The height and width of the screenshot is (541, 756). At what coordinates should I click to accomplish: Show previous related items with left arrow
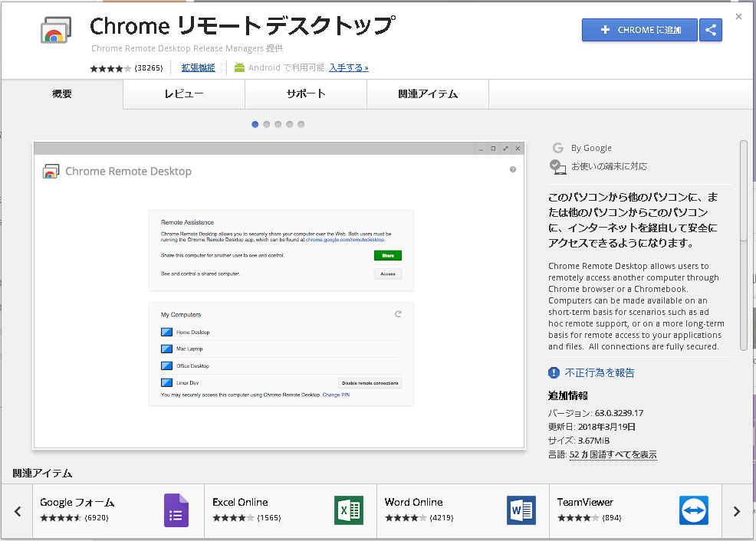pos(18,511)
